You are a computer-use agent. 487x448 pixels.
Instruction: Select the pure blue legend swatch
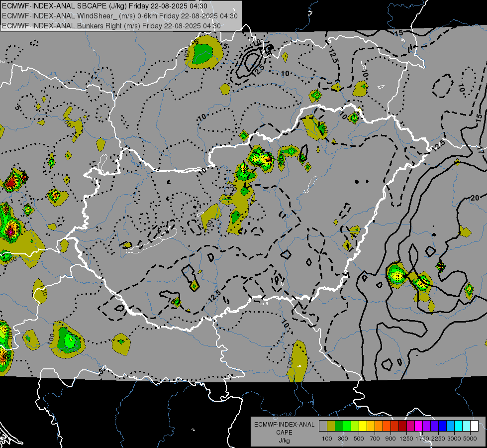443,426
